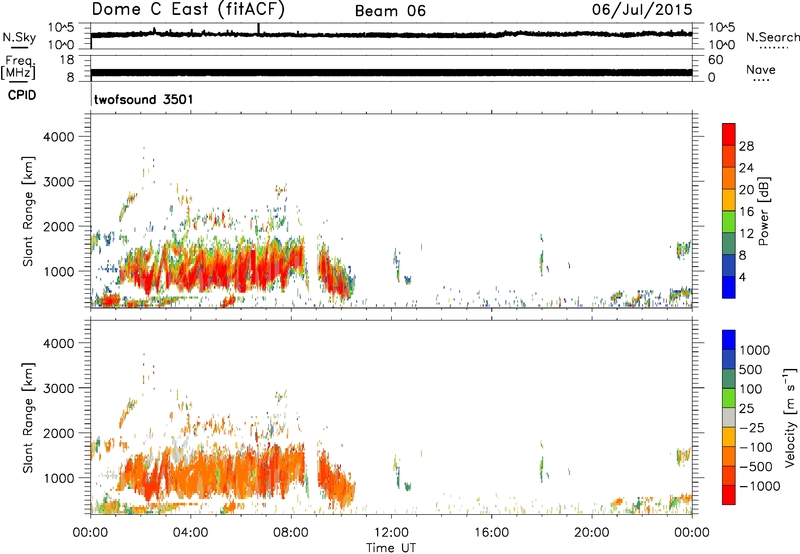Click the 'CPID' label

22,95
